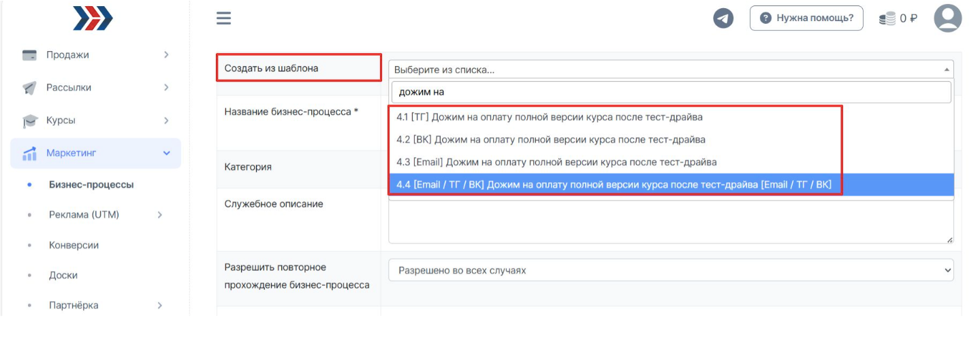Expand the Реклама (UTM) submenu
The height and width of the screenshot is (343, 980).
click(x=160, y=215)
